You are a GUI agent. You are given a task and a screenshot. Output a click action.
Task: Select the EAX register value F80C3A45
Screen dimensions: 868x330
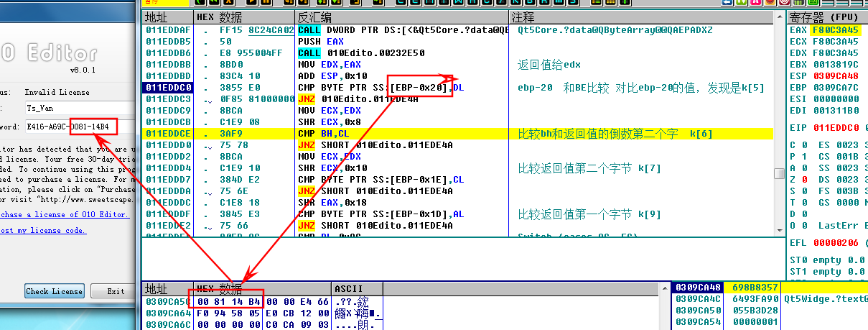tap(834, 30)
